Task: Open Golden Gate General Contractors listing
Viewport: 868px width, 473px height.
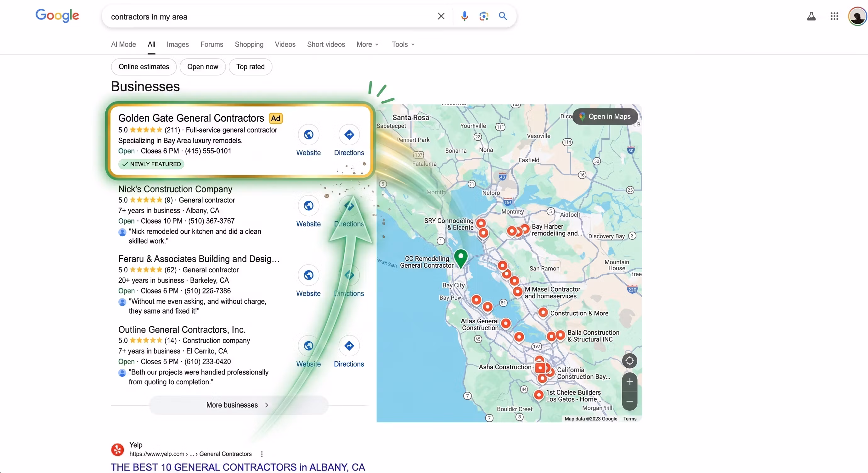Action: 191,118
